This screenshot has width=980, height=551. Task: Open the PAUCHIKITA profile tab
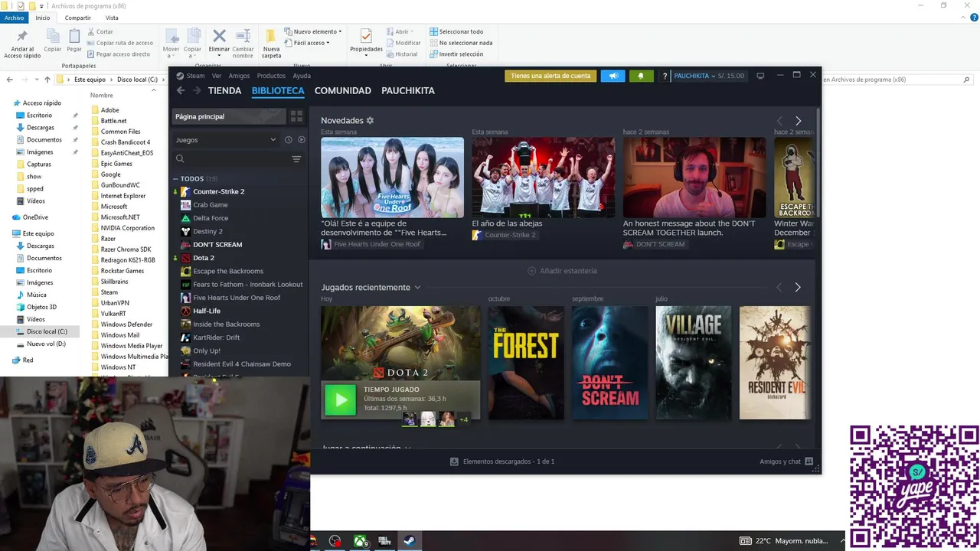pyautogui.click(x=408, y=90)
